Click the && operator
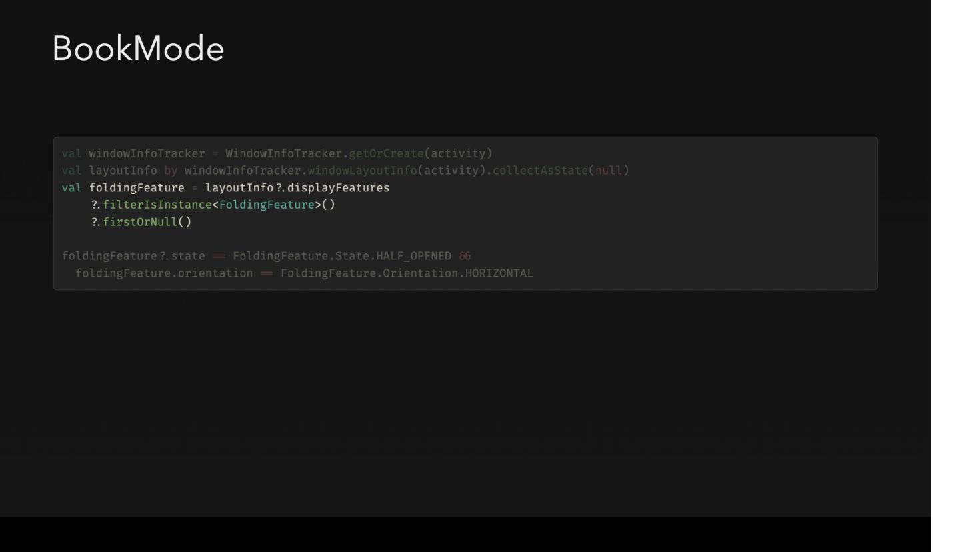Image resolution: width=980 pixels, height=552 pixels. pos(465,256)
